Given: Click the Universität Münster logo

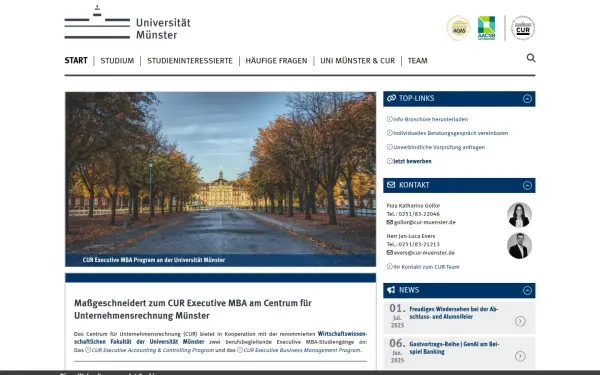Looking at the screenshot, I should pos(127,23).
